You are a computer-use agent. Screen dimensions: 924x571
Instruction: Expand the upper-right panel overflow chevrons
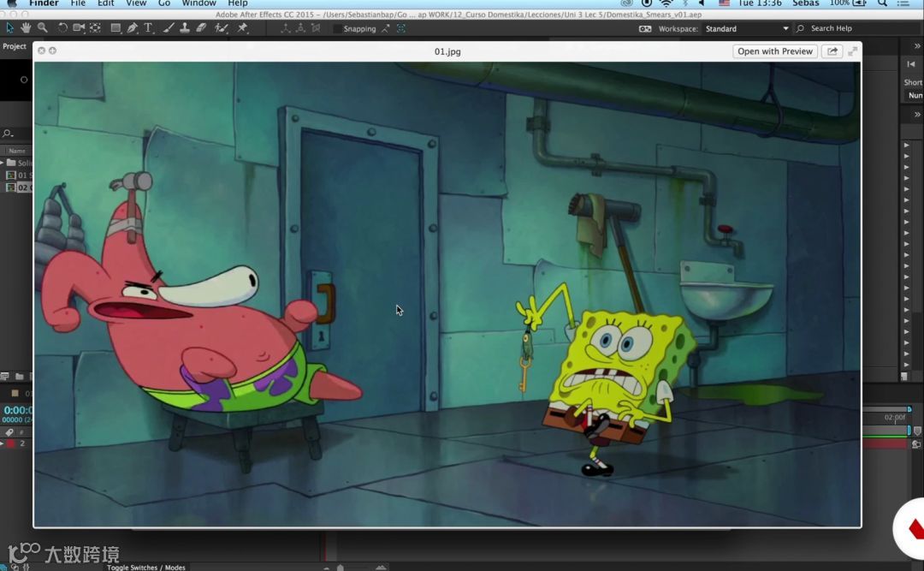coord(917,46)
